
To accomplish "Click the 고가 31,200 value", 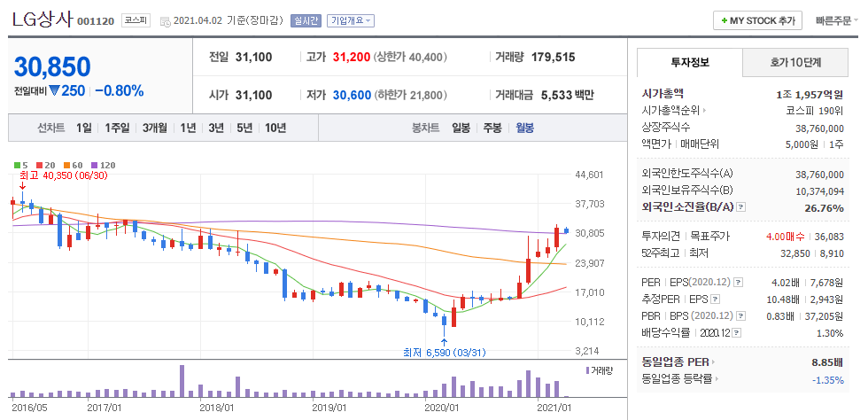I will pyautogui.click(x=352, y=57).
